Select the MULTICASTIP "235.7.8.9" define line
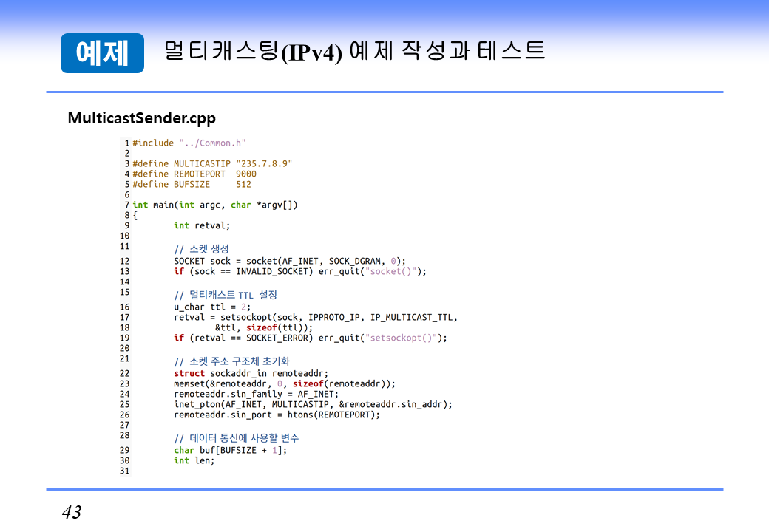 pyautogui.click(x=212, y=163)
